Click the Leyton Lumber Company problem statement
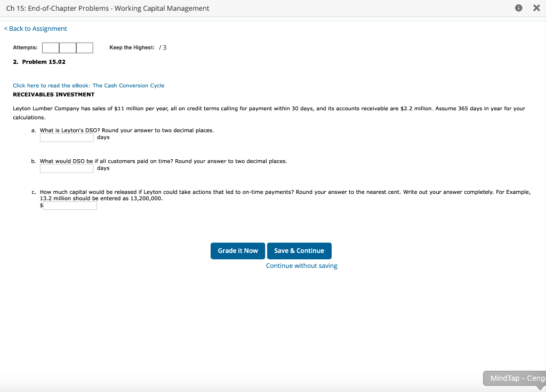Screen dimensions: 546x392 coord(269,113)
